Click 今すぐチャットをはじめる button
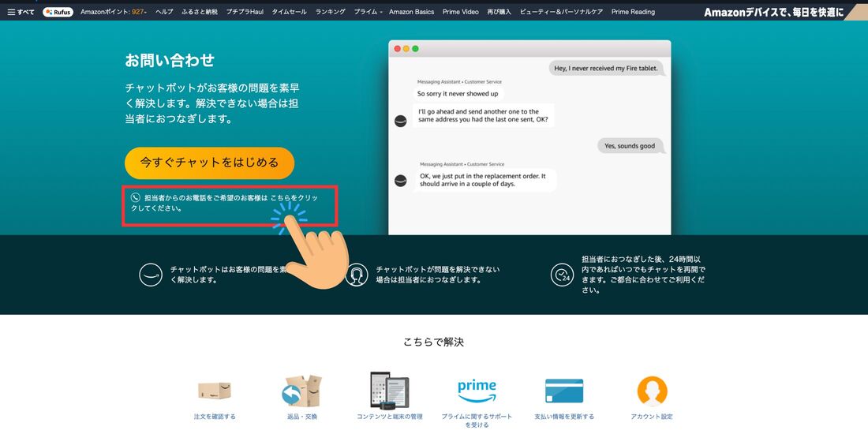868x434 pixels. point(209,163)
